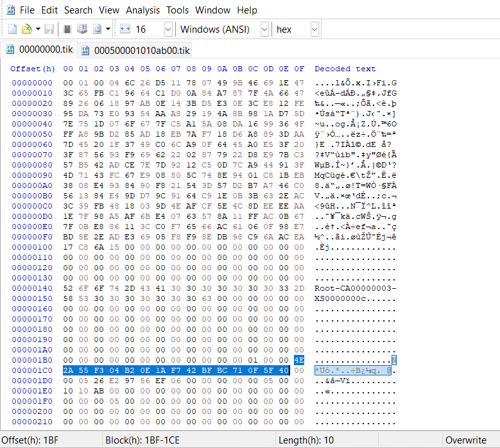Select offset row 00000210
Screen dimensions: 500x448
[32, 422]
